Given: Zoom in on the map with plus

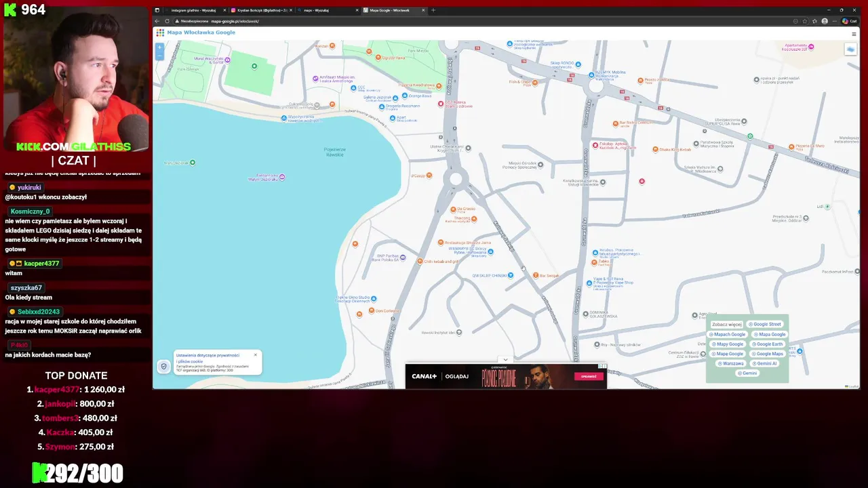Looking at the screenshot, I should tap(160, 47).
